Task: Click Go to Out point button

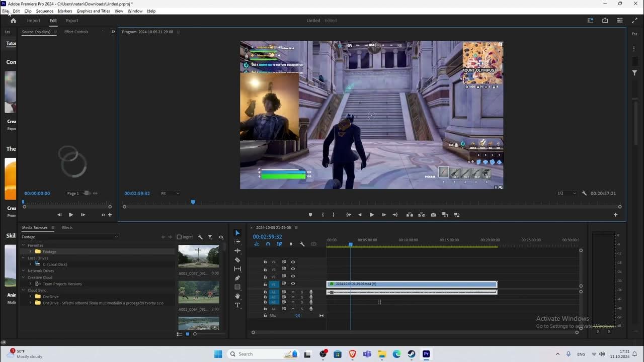Action: 395,215
